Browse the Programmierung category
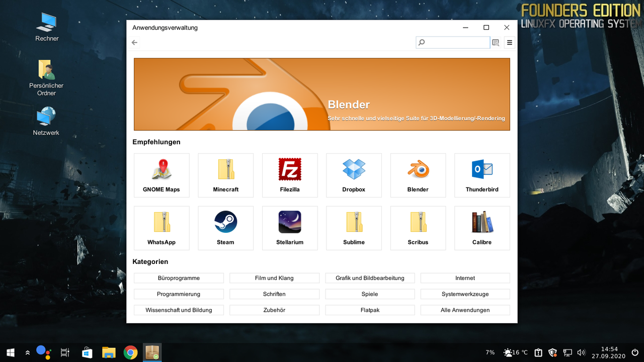Image resolution: width=644 pixels, height=362 pixels. (x=179, y=294)
